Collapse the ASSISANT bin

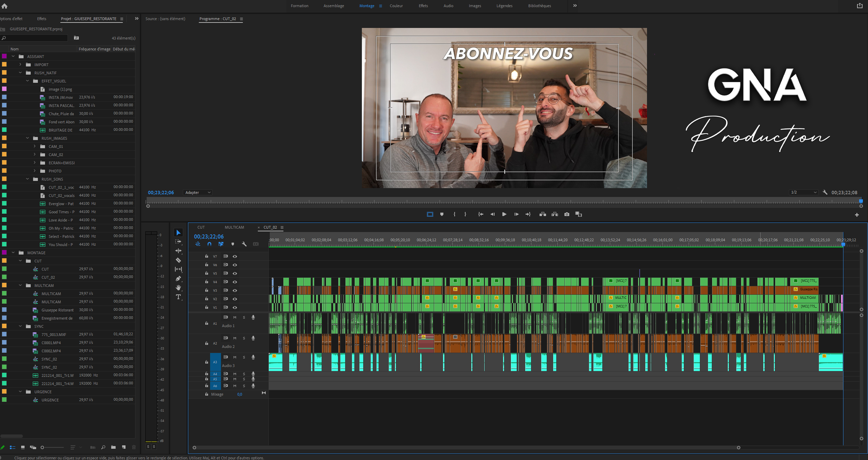(13, 57)
